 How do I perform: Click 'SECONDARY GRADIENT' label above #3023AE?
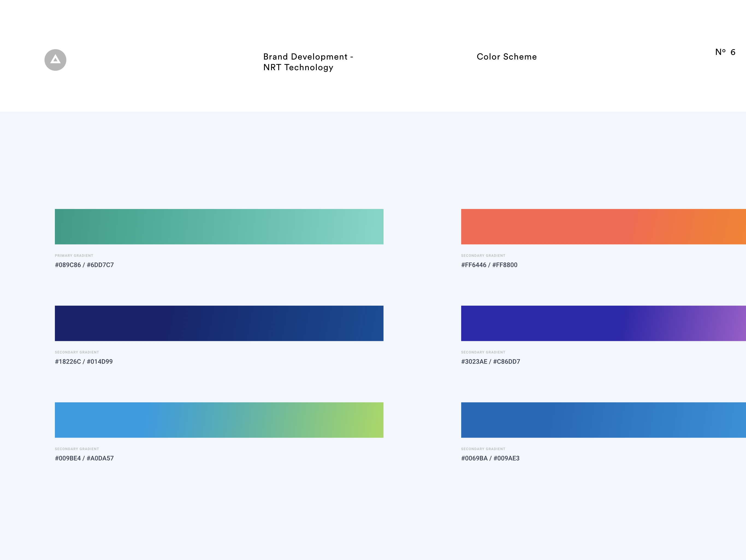point(483,352)
